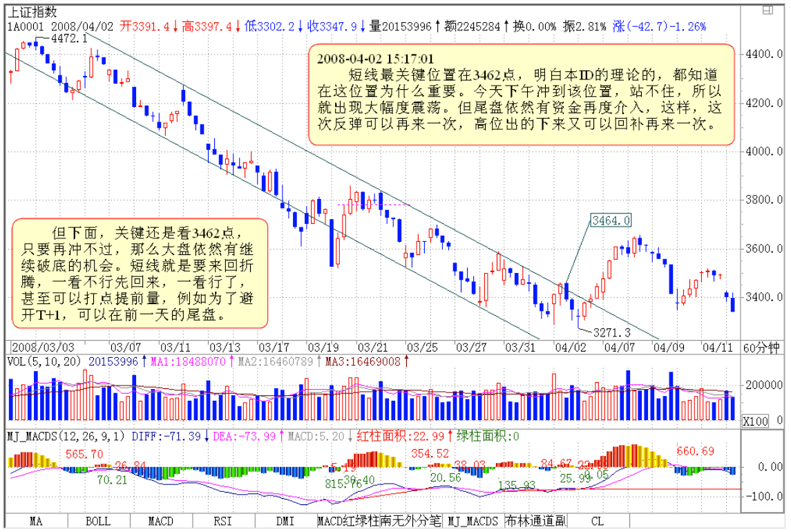Switch to the CL indicator tab
791x532 pixels.
tap(598, 522)
